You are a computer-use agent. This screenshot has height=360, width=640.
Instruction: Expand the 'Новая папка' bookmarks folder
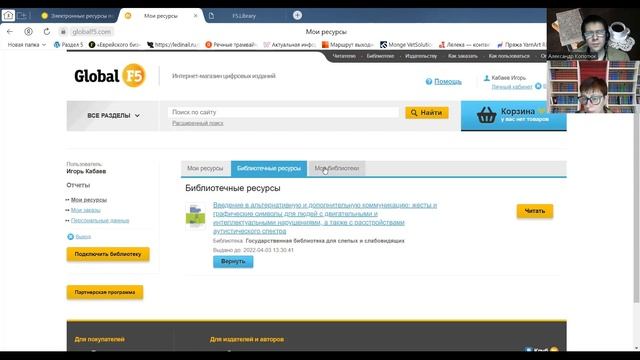[x=27, y=44]
